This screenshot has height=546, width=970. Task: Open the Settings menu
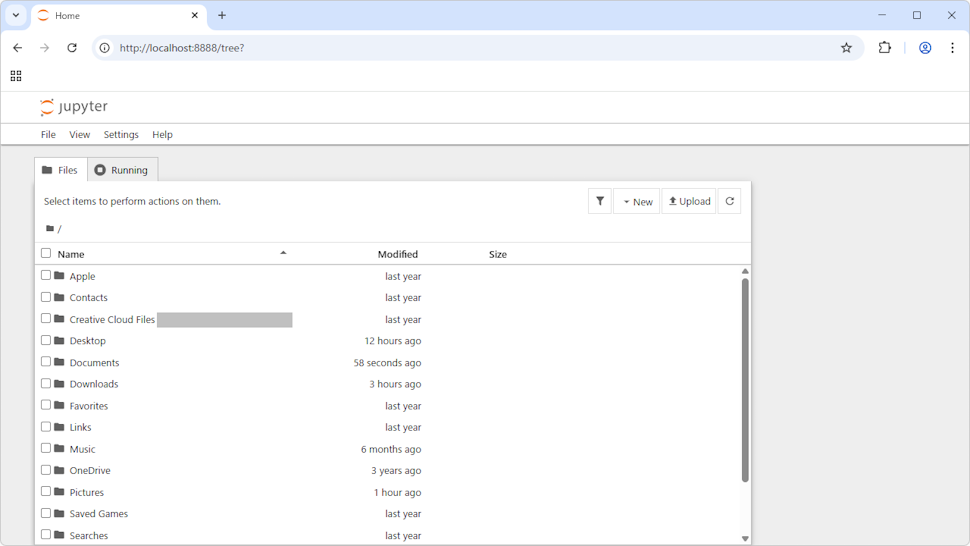121,135
